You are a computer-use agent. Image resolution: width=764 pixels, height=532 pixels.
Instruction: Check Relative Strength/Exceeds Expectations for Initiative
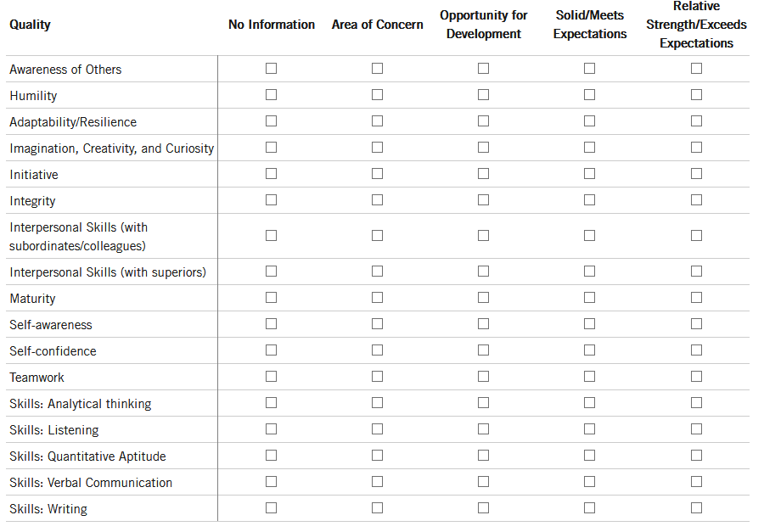click(x=696, y=174)
